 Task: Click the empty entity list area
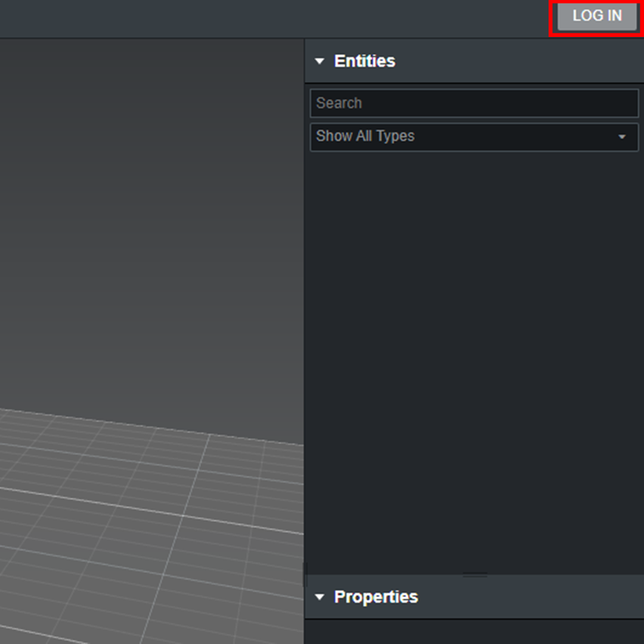coord(474,358)
